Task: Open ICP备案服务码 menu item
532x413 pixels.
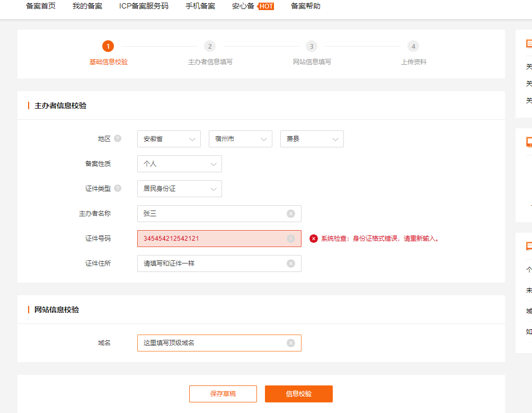Action: 144,6
